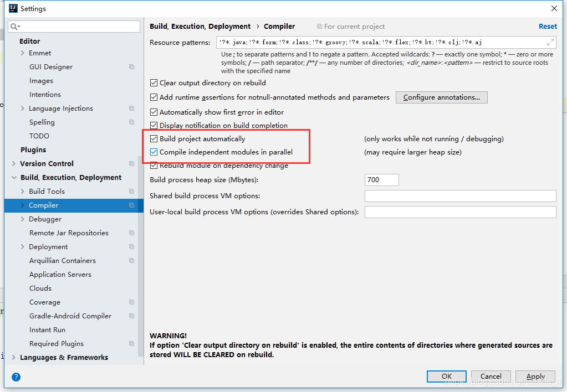Viewport: 567px width, 392px height.
Task: Open the Instant Run settings page
Action: click(47, 330)
